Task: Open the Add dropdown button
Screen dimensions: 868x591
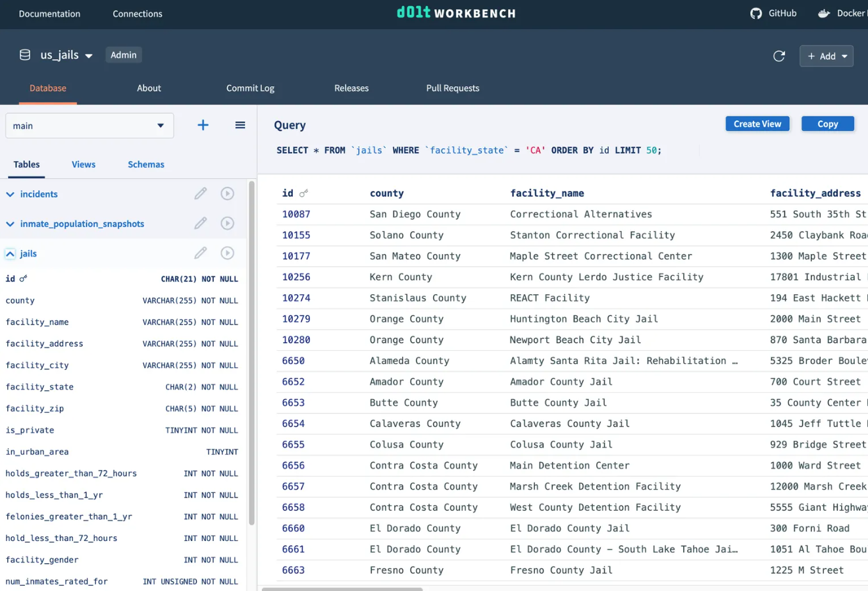Action: (x=827, y=56)
